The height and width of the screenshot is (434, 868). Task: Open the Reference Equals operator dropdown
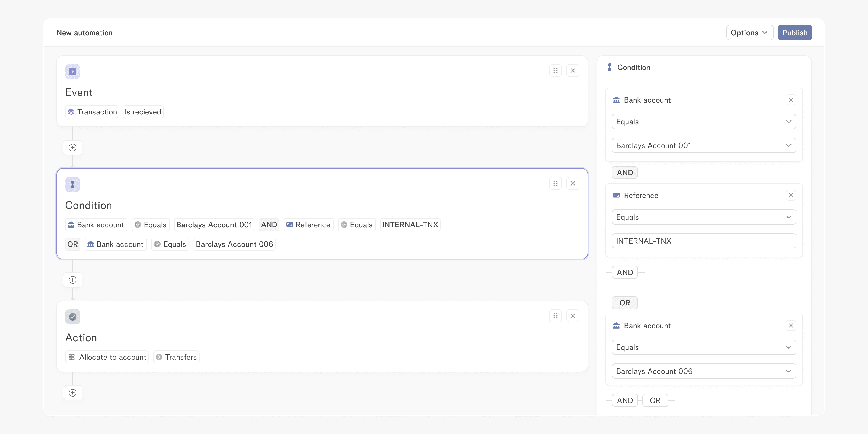704,217
